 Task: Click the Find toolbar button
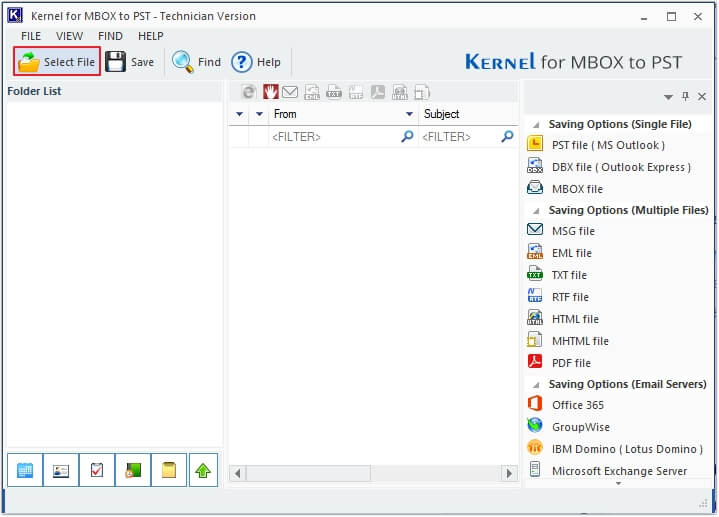196,62
